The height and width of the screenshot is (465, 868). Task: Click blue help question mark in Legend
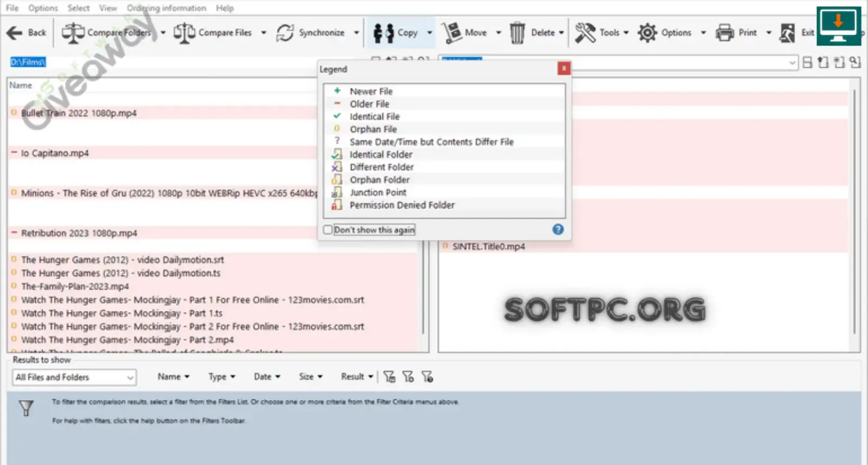pos(558,229)
